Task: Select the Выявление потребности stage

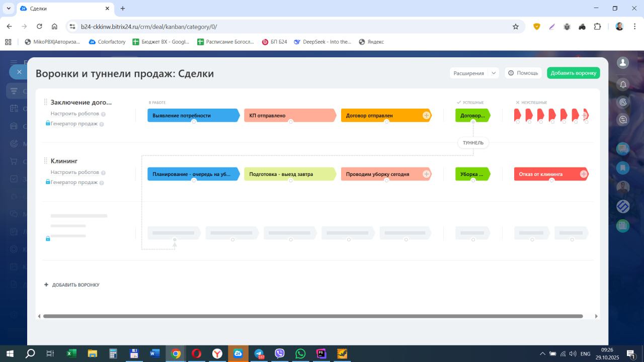Action: click(194, 115)
